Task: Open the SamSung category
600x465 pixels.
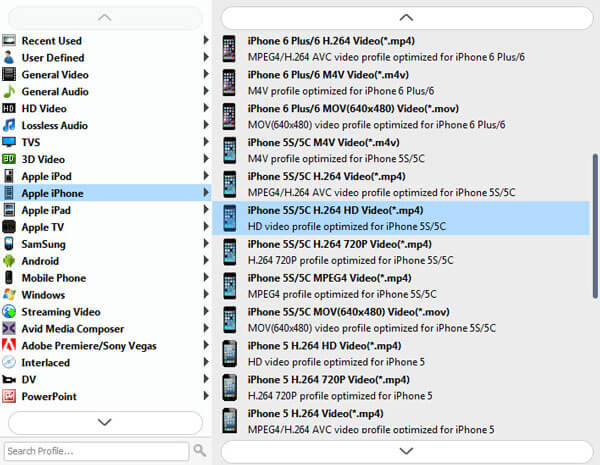Action: (46, 244)
